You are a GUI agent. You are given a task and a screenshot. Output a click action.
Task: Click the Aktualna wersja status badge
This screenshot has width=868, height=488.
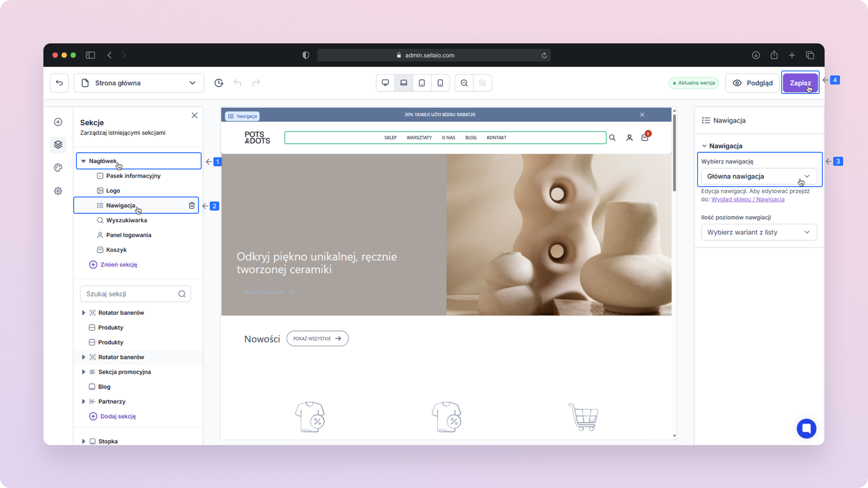pyautogui.click(x=693, y=83)
